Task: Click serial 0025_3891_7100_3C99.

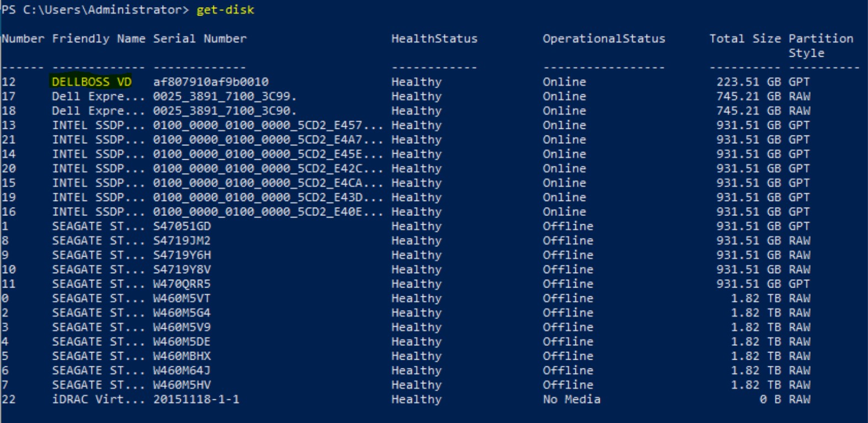Action: (225, 96)
